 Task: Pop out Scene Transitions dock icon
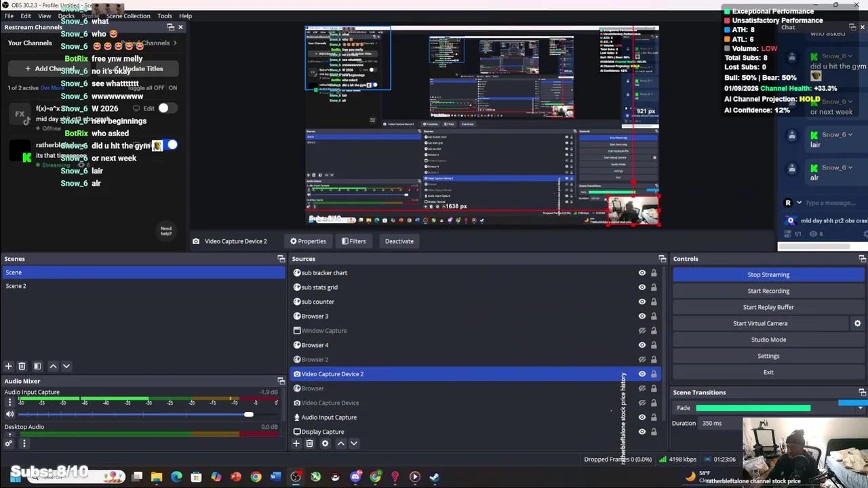tap(863, 392)
